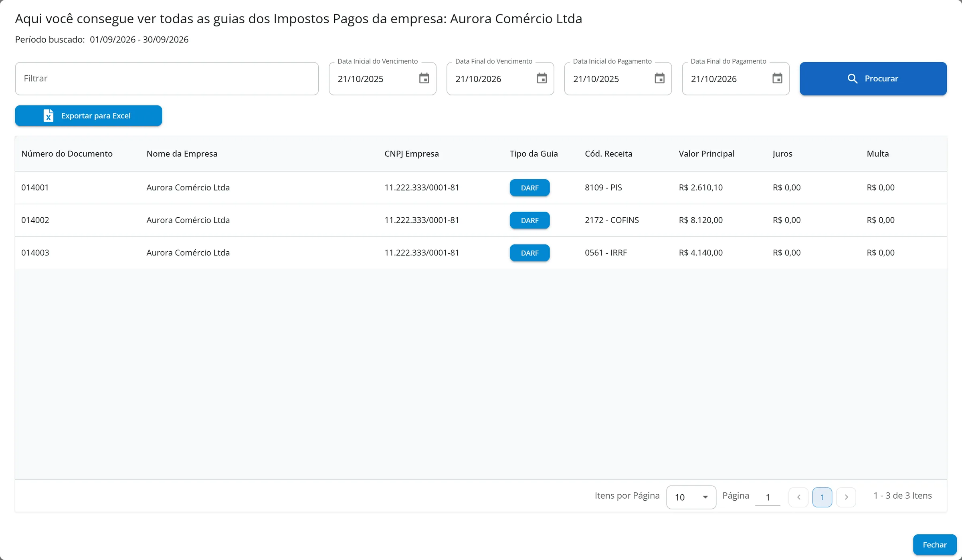This screenshot has width=962, height=560.
Task: Open the Itens por Página dropdown
Action: tap(691, 497)
